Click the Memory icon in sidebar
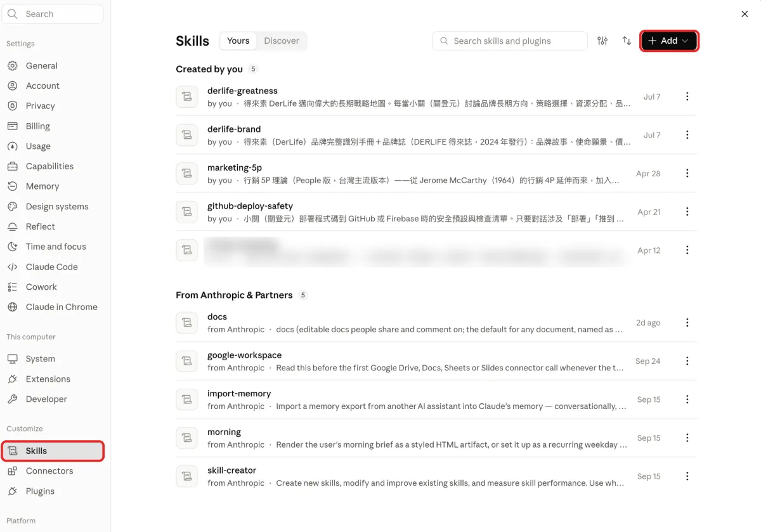This screenshot has width=761, height=532. point(13,186)
